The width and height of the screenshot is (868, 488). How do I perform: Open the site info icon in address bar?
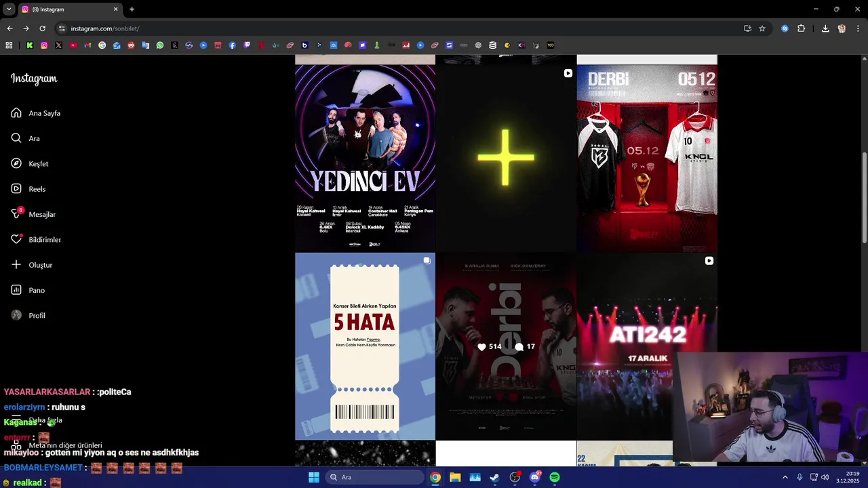tap(62, 28)
